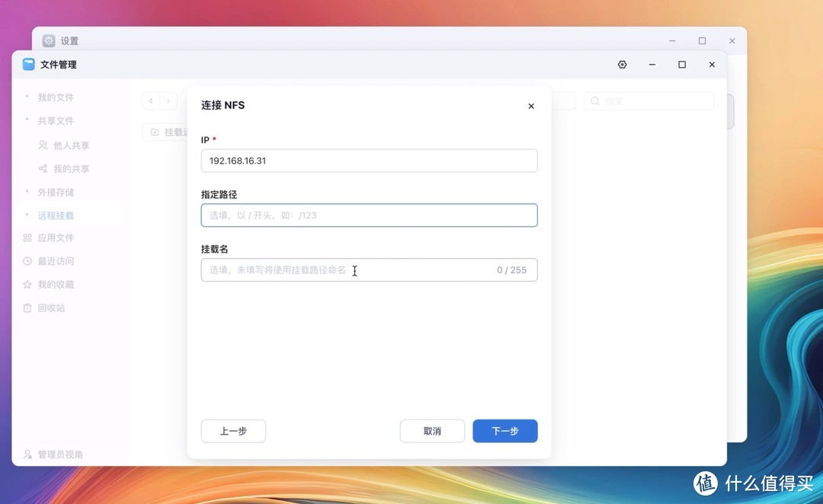
Task: Close the 设置 window
Action: tap(732, 41)
